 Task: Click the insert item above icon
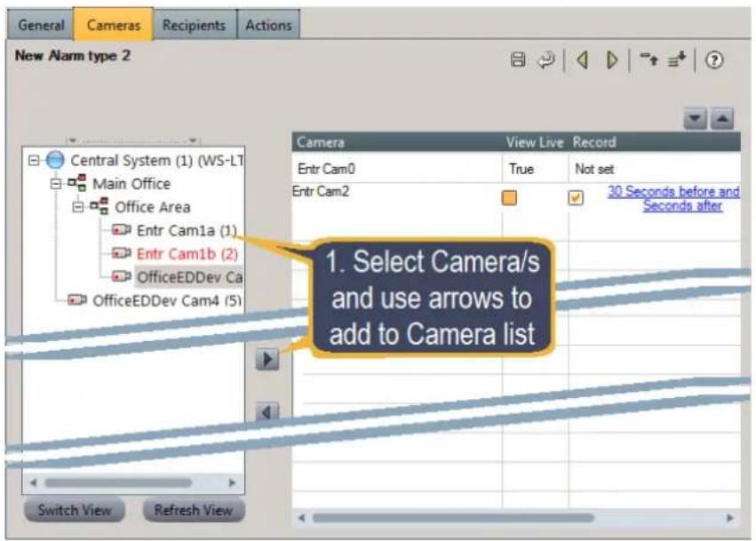click(x=649, y=60)
